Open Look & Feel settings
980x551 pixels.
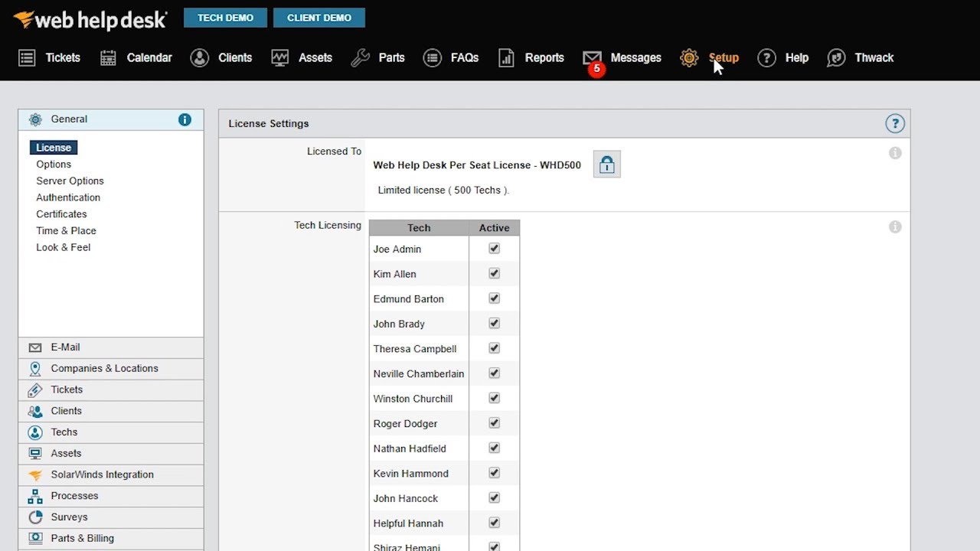coord(63,248)
